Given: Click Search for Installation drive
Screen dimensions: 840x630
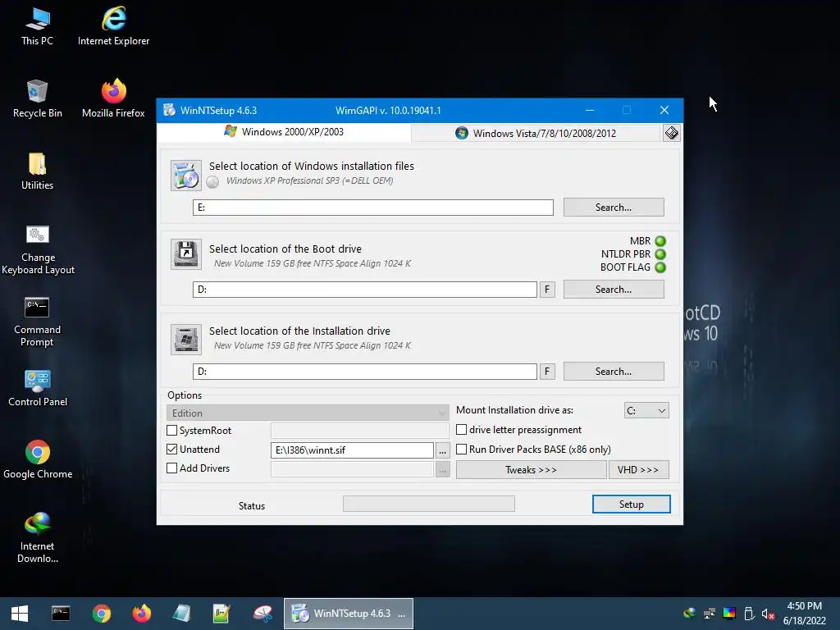Looking at the screenshot, I should (x=614, y=372).
